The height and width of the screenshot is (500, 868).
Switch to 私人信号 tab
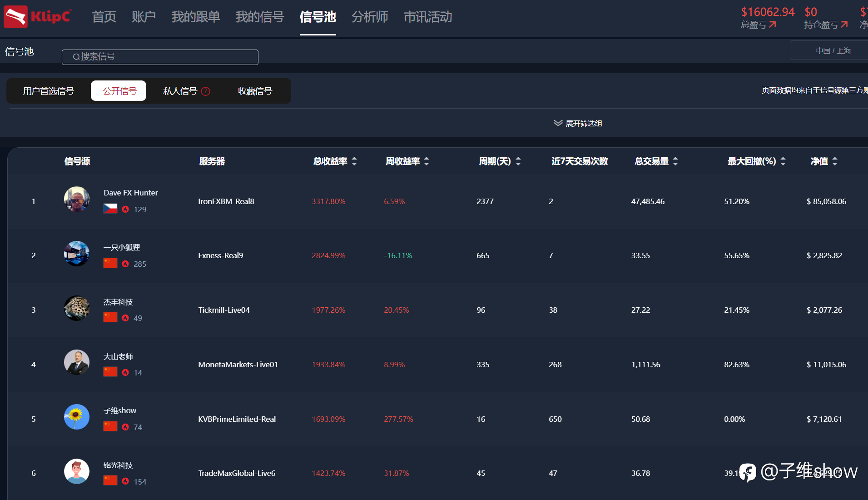[180, 91]
